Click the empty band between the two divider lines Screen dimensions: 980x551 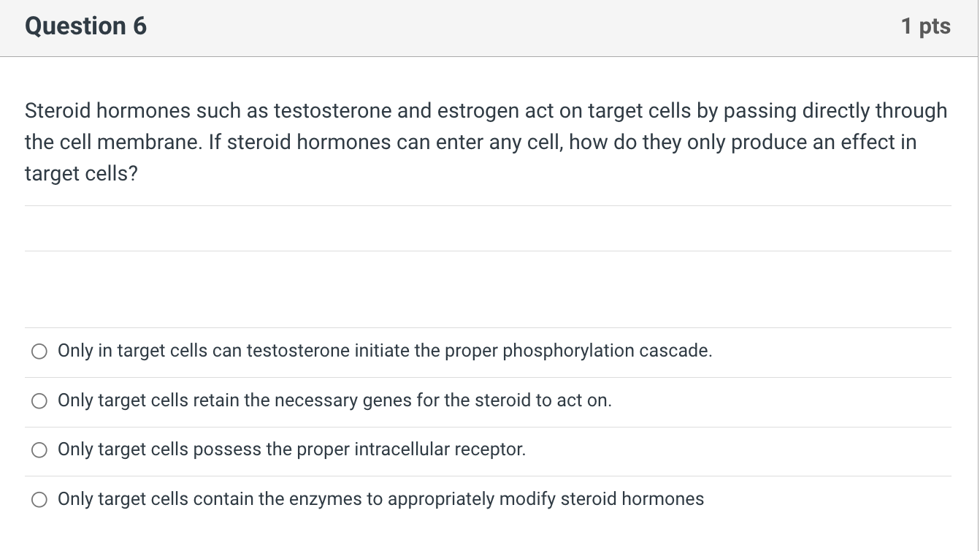488,229
